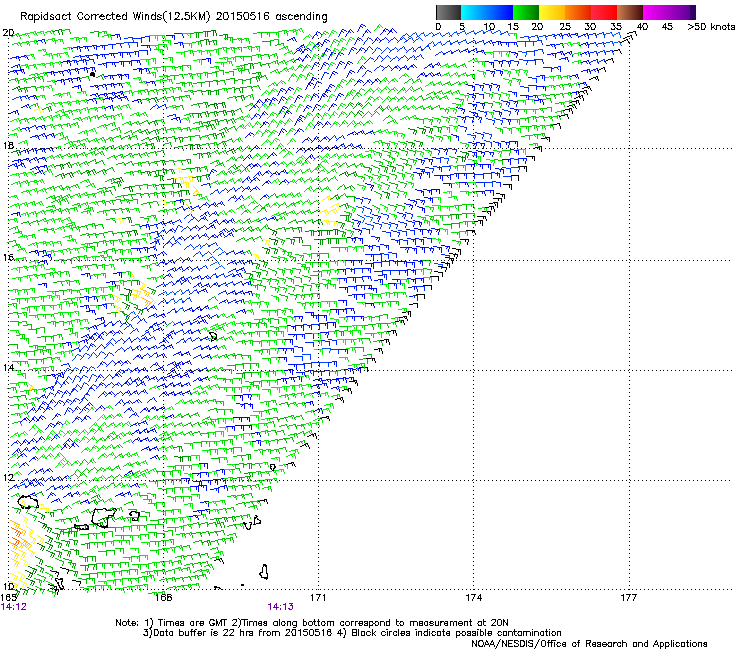Click the longitude label '177'
The image size is (740, 650).
pyautogui.click(x=629, y=598)
